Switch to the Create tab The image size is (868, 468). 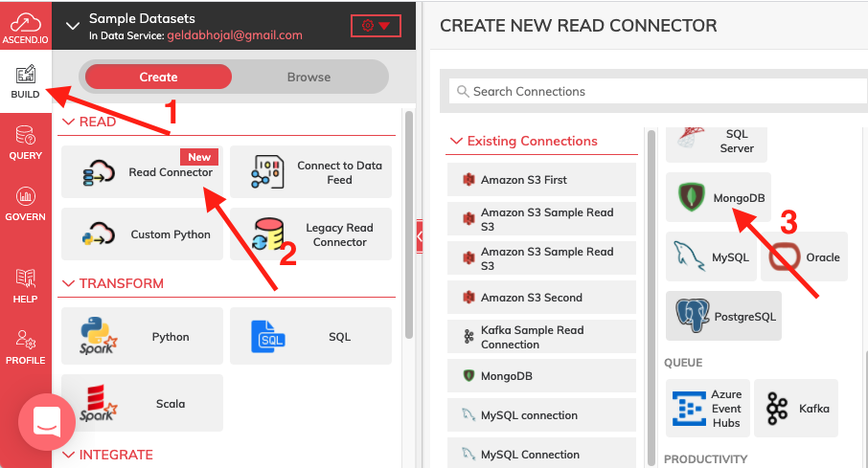(158, 77)
